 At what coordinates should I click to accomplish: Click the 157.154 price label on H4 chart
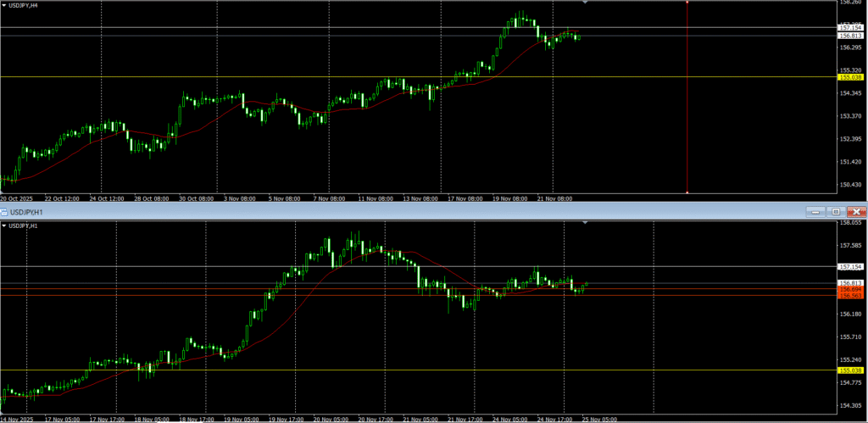850,28
